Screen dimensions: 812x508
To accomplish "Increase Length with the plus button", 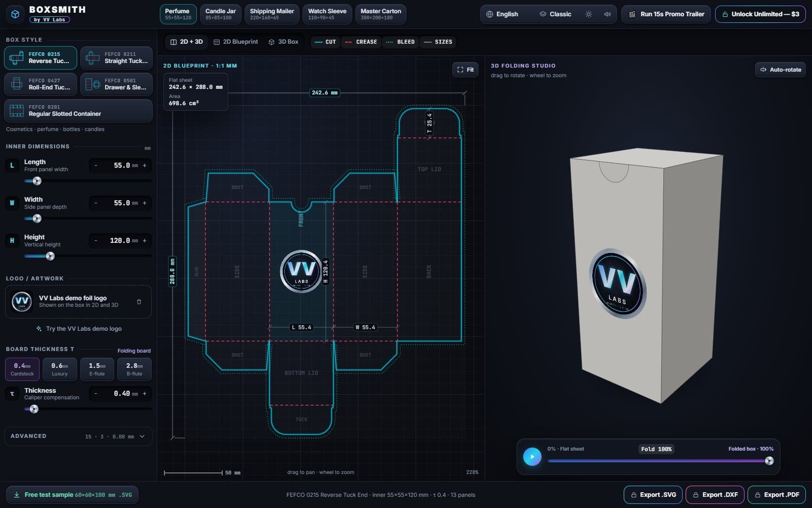I will coord(145,166).
